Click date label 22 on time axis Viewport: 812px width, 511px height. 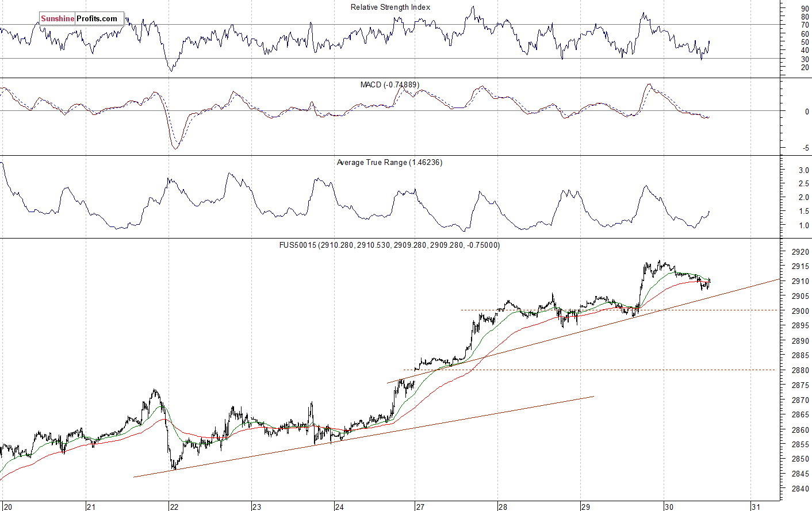pos(174,507)
